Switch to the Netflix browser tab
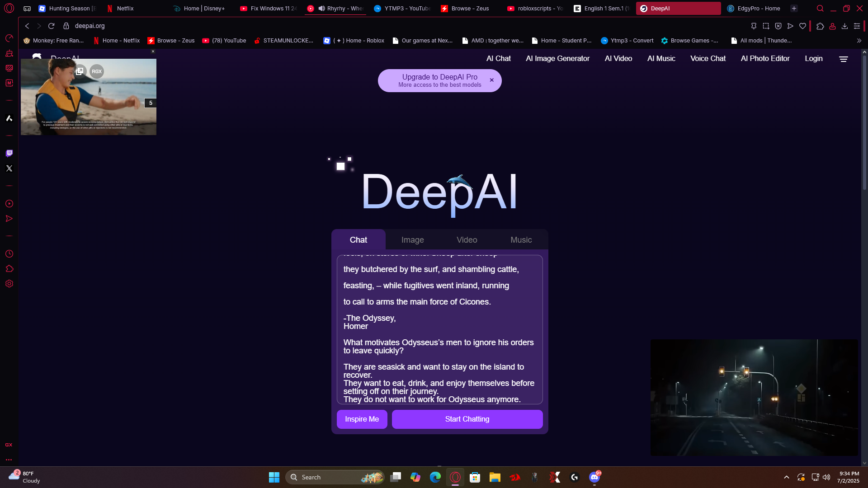Screen dimensions: 868x488 [135, 8]
